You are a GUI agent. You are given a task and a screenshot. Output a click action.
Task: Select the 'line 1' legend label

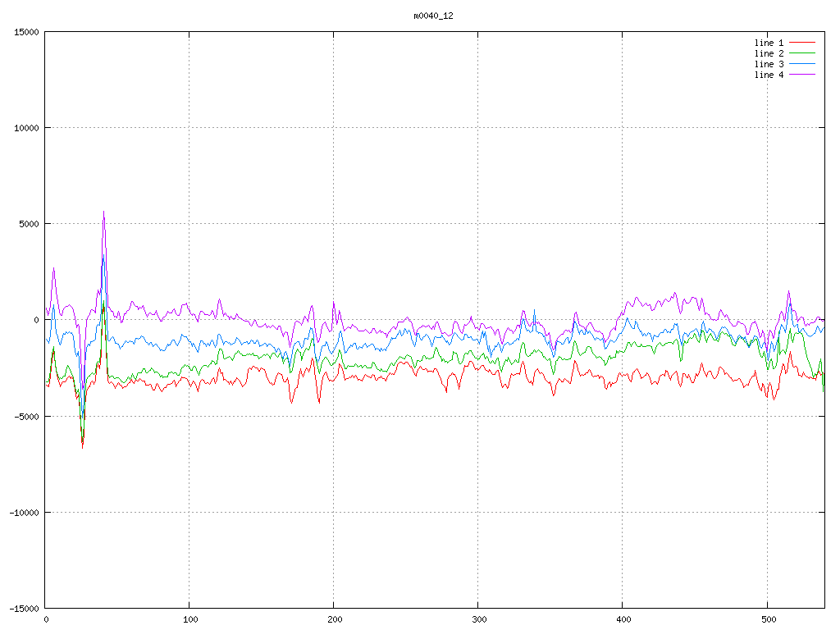click(769, 43)
